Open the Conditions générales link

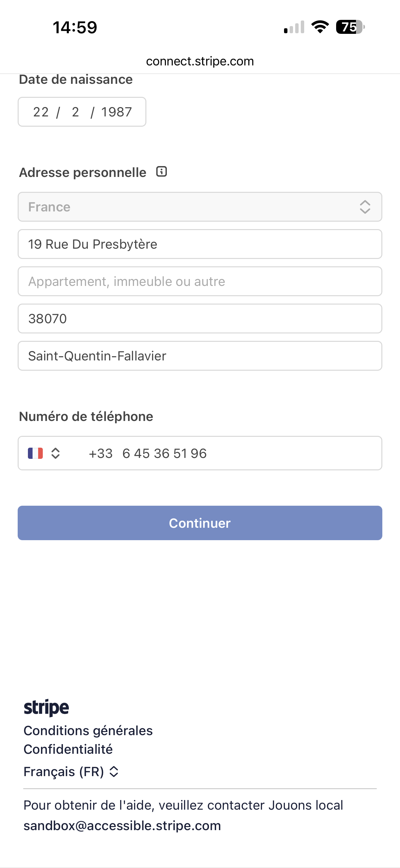pyautogui.click(x=88, y=730)
